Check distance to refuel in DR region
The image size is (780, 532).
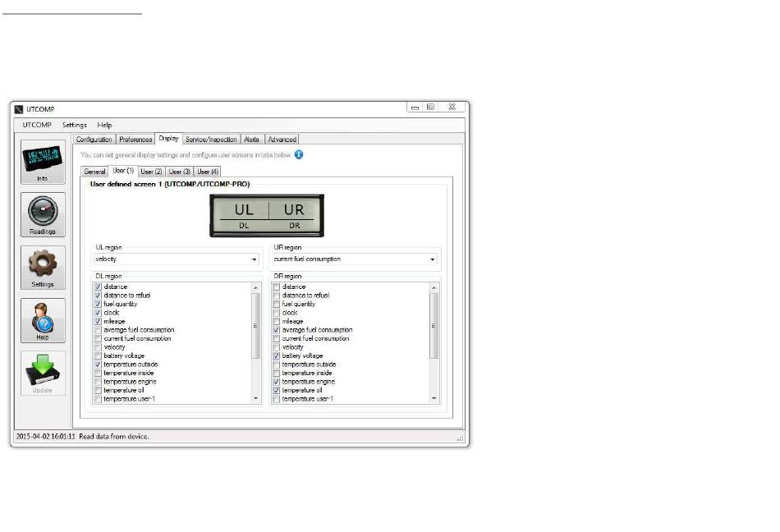(x=277, y=296)
